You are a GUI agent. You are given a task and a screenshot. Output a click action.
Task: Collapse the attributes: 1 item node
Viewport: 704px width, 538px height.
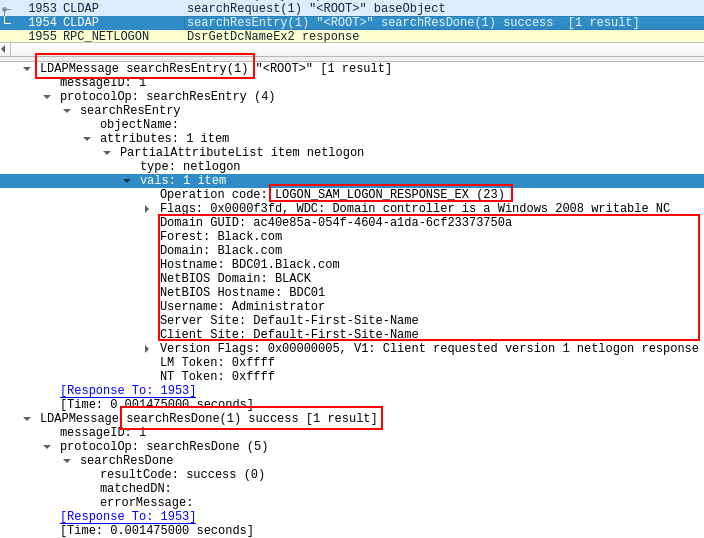(87, 139)
